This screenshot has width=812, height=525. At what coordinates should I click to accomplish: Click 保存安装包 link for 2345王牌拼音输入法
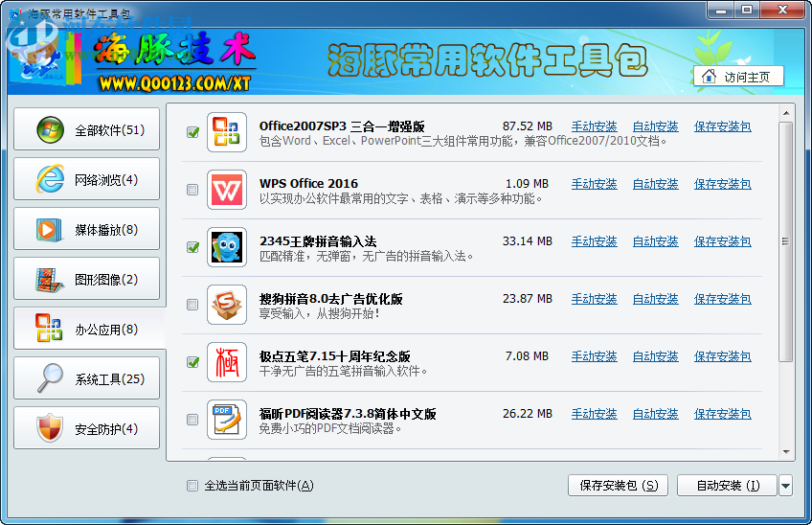(x=722, y=241)
